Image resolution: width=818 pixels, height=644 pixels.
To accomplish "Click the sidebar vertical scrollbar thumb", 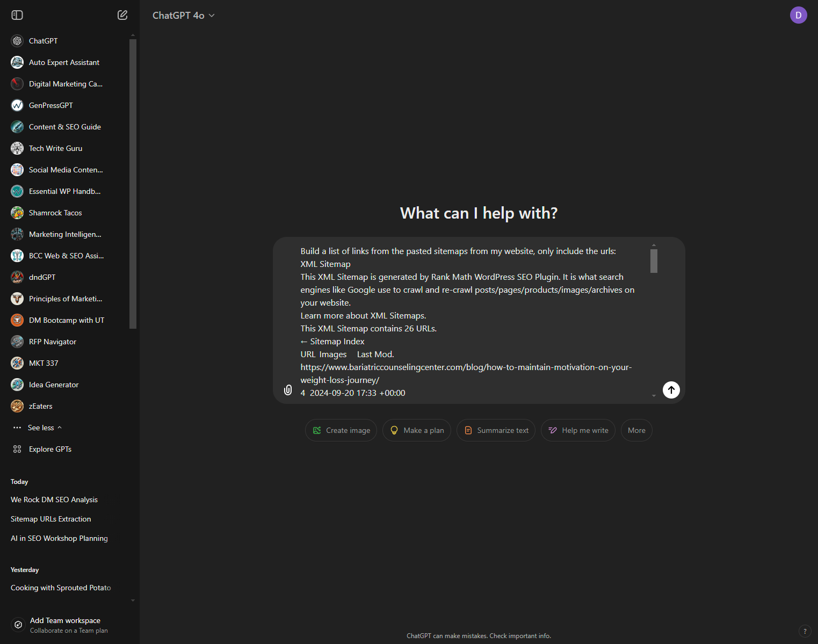I will [x=133, y=184].
